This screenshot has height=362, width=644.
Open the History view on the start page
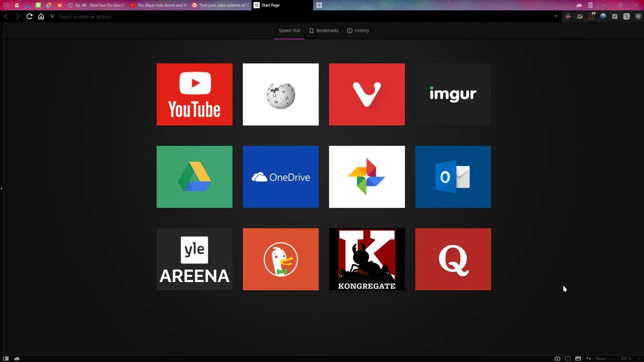[x=358, y=30]
